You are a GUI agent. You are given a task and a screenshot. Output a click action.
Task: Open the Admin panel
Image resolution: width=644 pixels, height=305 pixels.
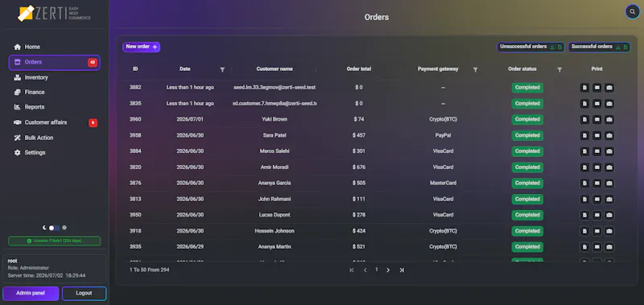pos(31,294)
